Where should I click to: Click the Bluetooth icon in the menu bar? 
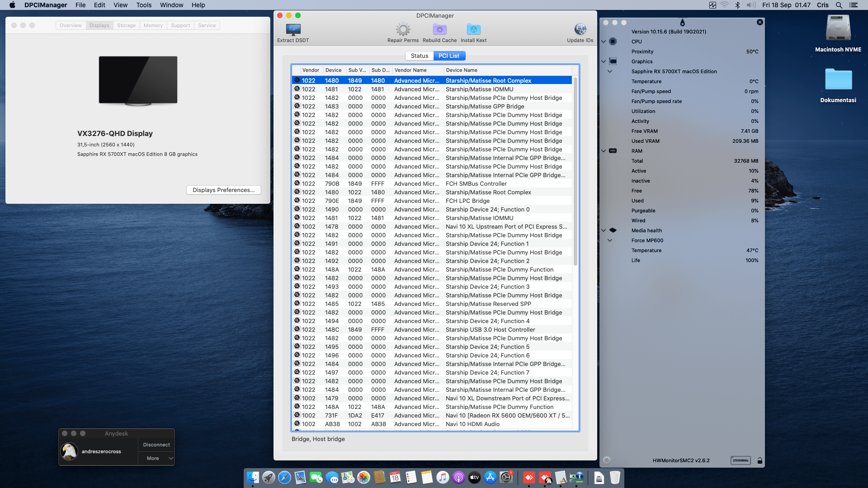tap(737, 5)
